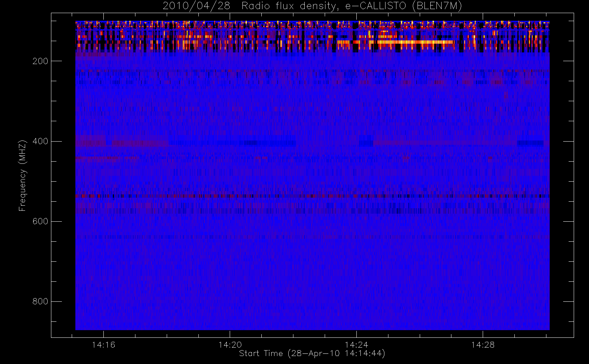
Task: Click the 400 frequency tick label
Action: [x=40, y=141]
